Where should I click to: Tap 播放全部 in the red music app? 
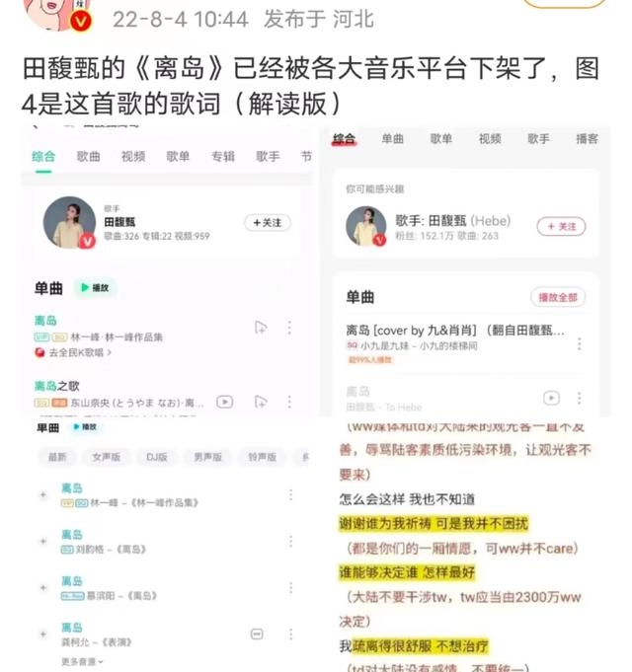[x=557, y=297]
